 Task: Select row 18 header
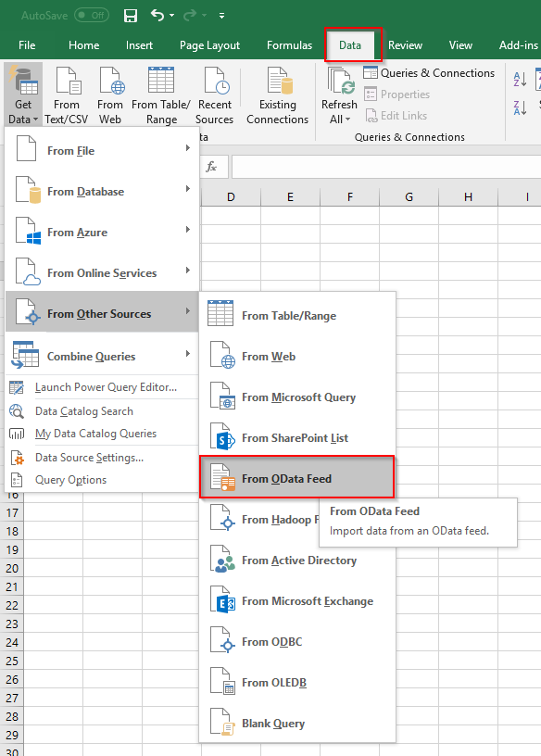pyautogui.click(x=12, y=531)
